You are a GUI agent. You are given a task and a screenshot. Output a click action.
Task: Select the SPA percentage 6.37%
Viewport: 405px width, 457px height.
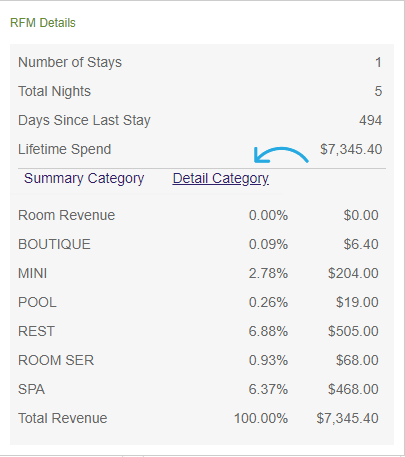pyautogui.click(x=268, y=389)
